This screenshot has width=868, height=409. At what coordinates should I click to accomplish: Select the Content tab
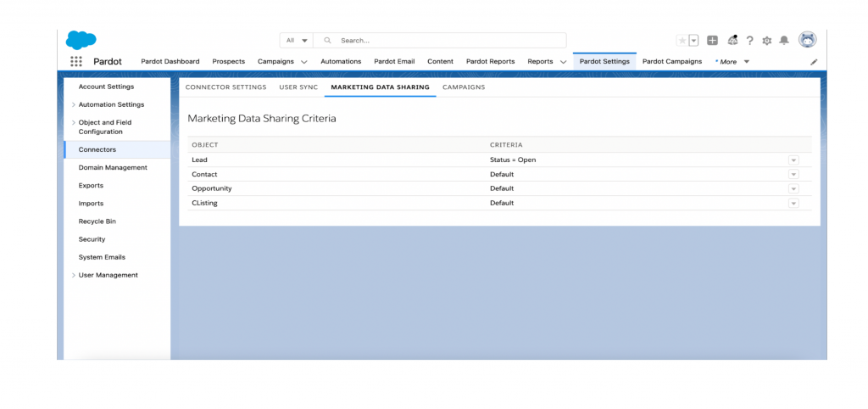[x=440, y=61]
